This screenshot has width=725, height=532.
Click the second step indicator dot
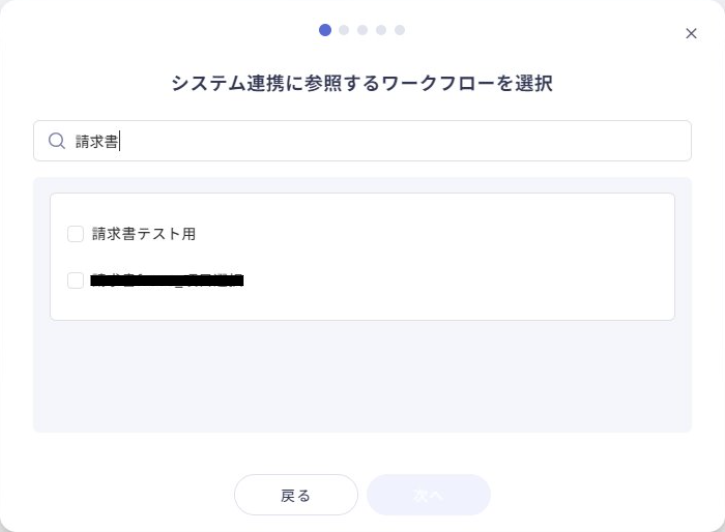344,30
